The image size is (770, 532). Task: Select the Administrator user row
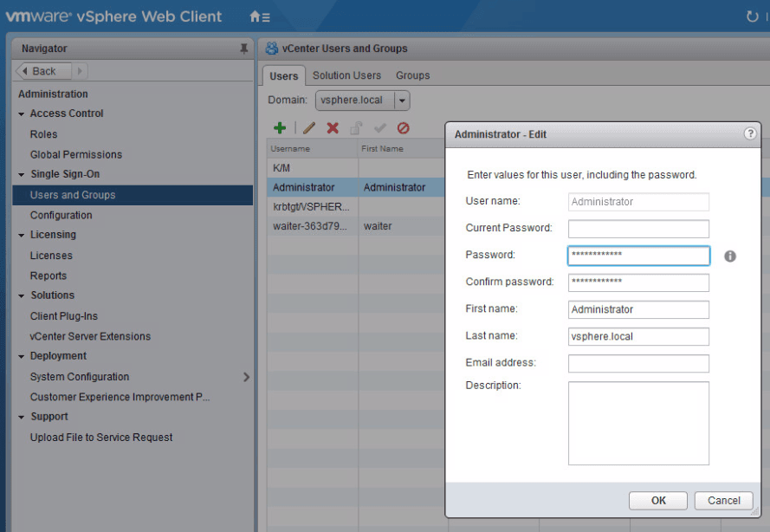356,187
